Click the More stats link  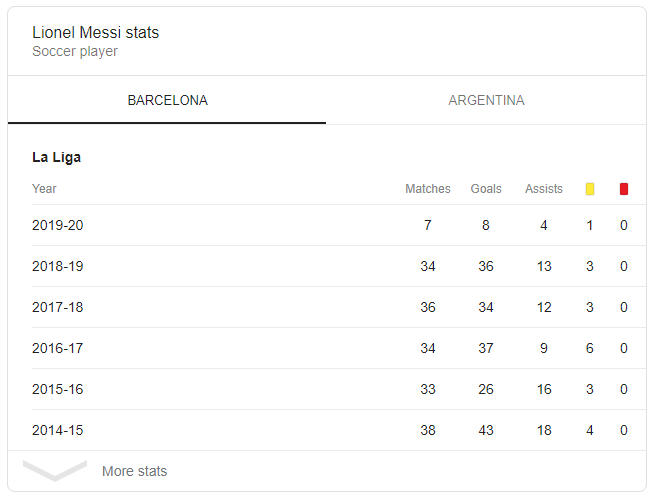pos(134,471)
